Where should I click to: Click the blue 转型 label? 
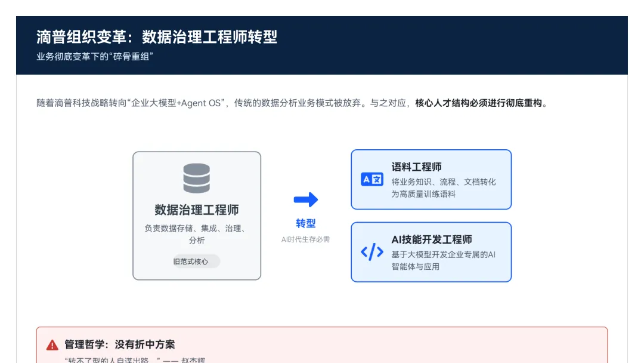[305, 224]
